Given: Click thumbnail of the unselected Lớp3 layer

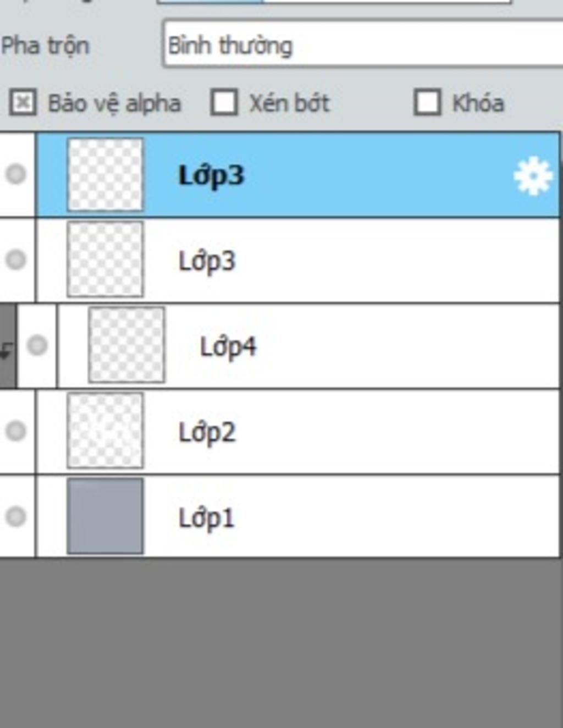Looking at the screenshot, I should pyautogui.click(x=105, y=259).
